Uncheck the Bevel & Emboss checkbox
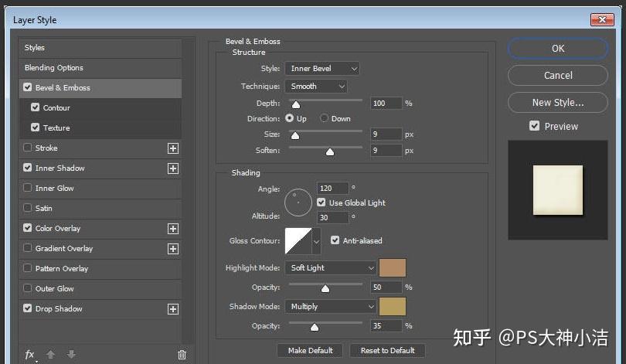Image resolution: width=626 pixels, height=364 pixels. coord(28,87)
